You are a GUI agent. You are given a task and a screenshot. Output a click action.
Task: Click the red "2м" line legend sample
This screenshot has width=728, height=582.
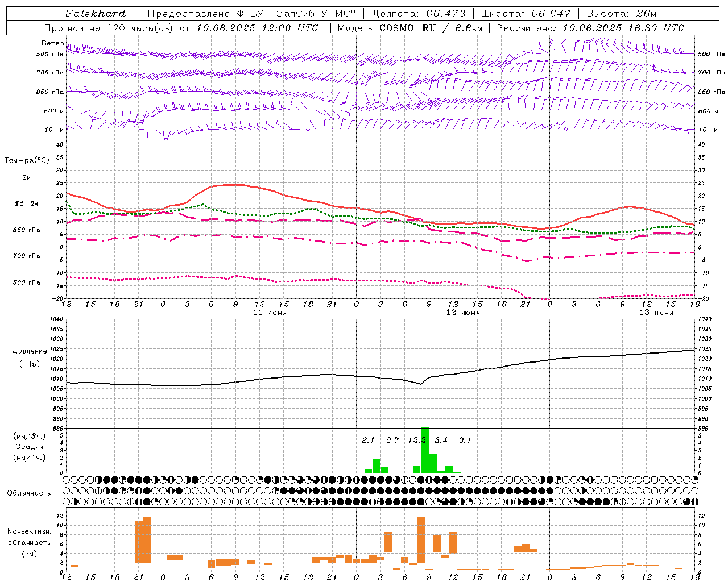(x=26, y=184)
